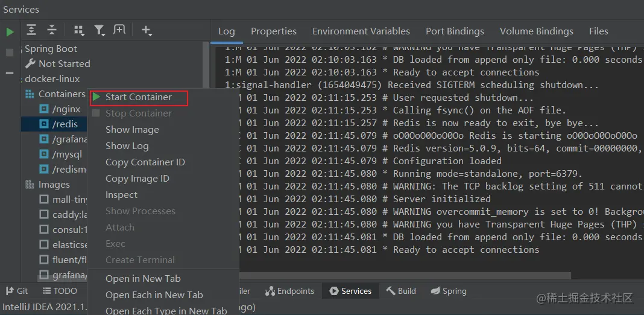Click the fluent image square icon
Viewport: 644px width, 315px height.
44,259
